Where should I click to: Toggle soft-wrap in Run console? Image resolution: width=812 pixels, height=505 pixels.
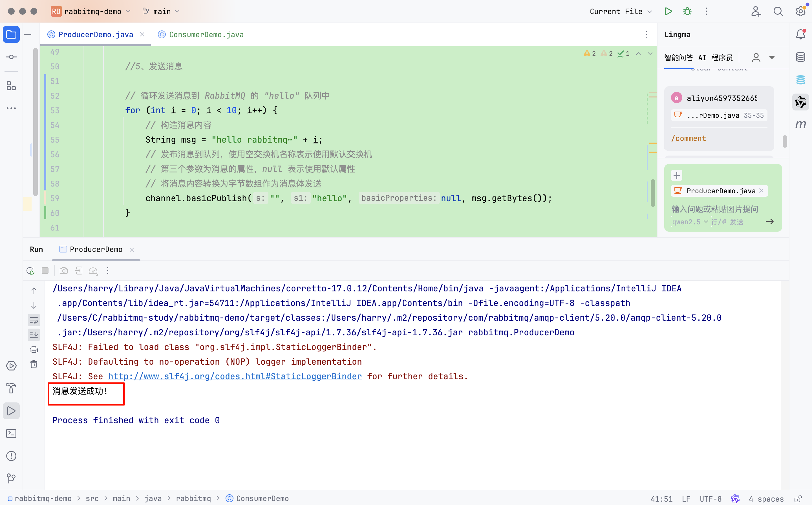pos(34,320)
